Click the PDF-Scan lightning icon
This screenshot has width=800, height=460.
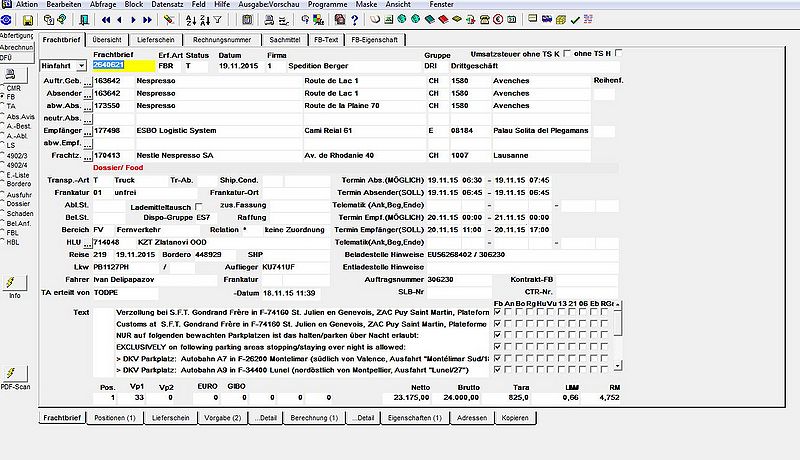click(14, 373)
